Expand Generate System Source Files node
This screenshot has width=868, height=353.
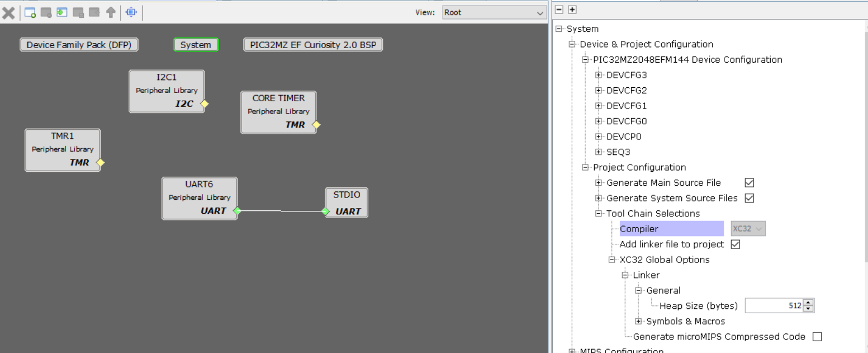click(599, 198)
